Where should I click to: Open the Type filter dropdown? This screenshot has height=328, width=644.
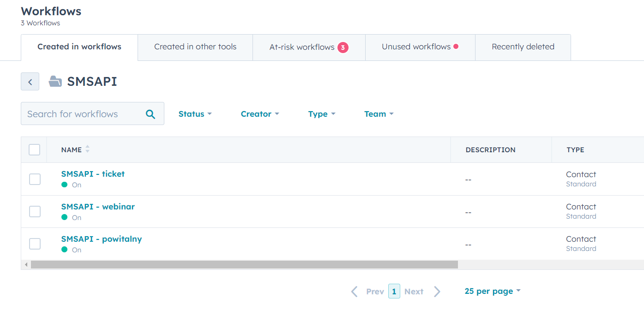click(322, 114)
